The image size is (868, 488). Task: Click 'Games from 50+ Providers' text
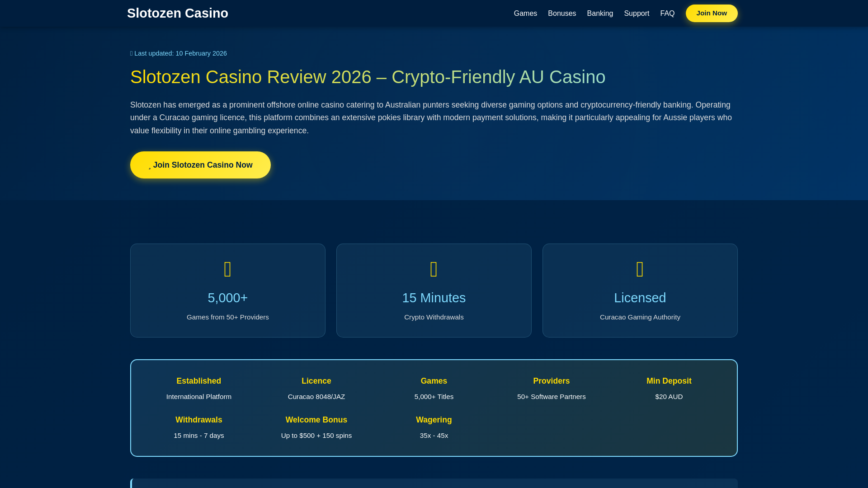[x=228, y=317]
